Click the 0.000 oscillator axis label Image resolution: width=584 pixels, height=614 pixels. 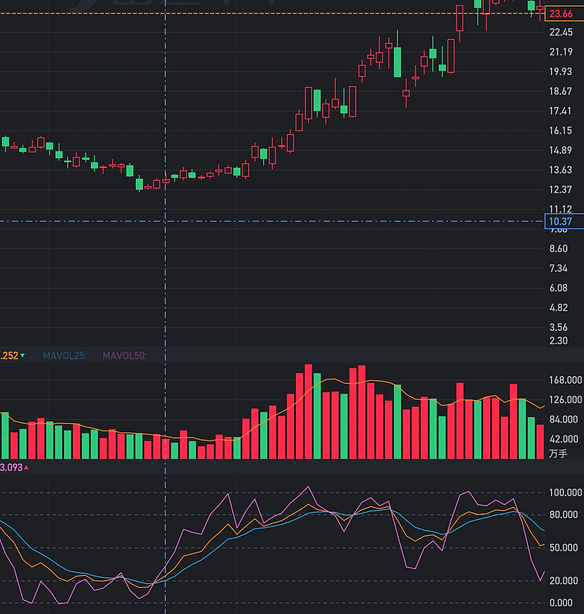(561, 603)
